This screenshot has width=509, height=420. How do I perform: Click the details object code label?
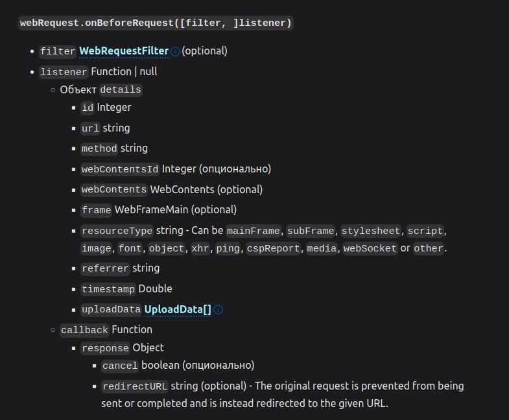click(121, 89)
